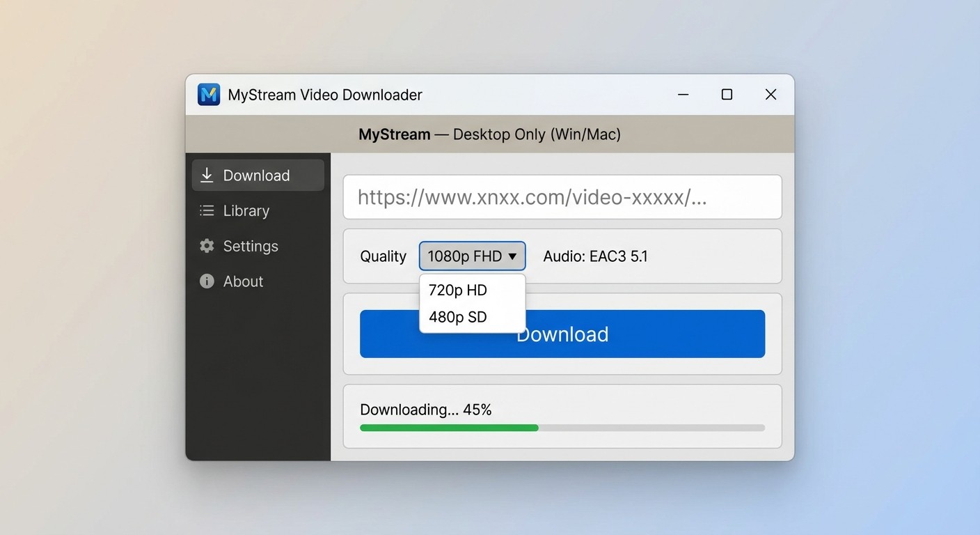Image resolution: width=980 pixels, height=535 pixels.
Task: Open the About section
Action: 258,281
